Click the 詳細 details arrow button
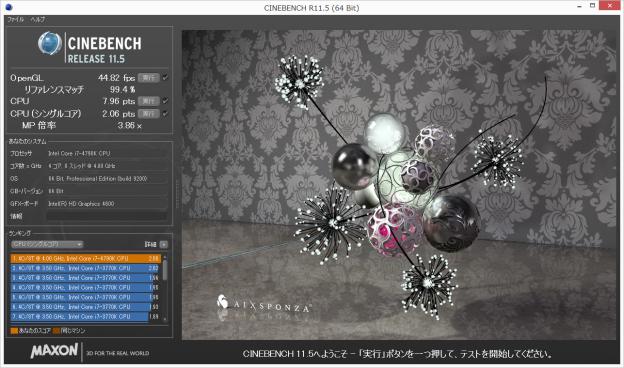624x368 pixels. [x=164, y=244]
